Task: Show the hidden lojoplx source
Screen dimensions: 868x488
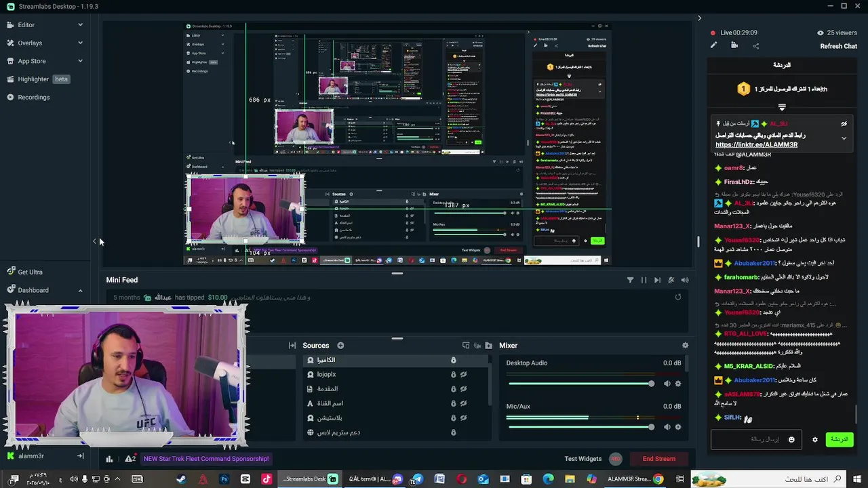Action: (464, 374)
